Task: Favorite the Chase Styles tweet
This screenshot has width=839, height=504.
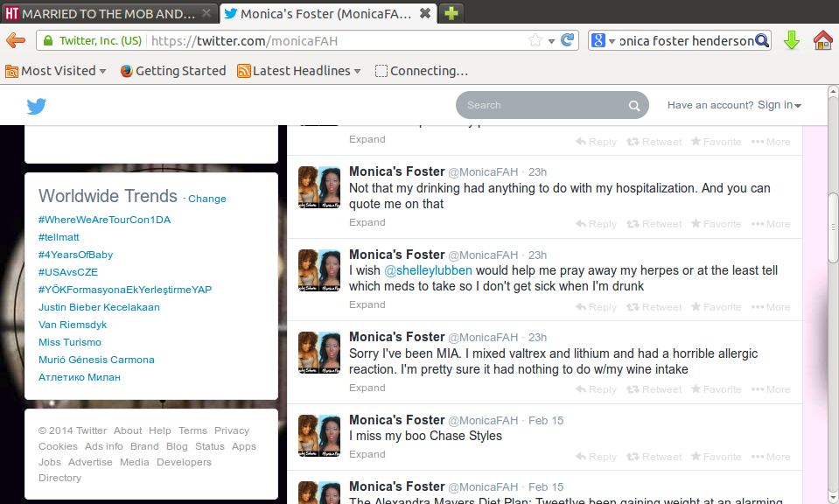Action: (x=716, y=457)
